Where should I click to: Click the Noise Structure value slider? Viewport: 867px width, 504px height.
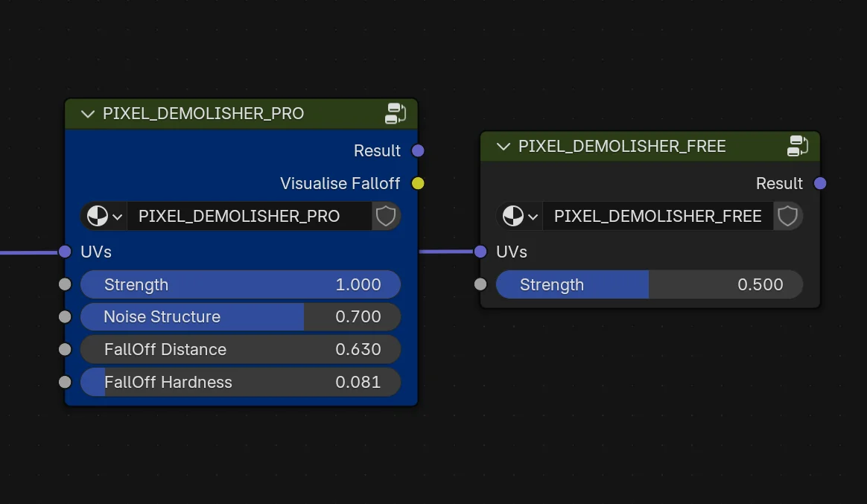(x=241, y=316)
